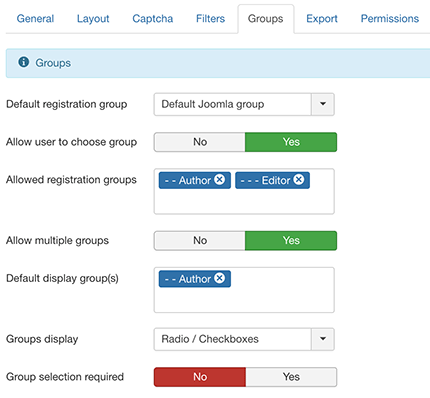The image size is (430, 398).
Task: Set Allow user to choose group to No
Action: (x=200, y=142)
